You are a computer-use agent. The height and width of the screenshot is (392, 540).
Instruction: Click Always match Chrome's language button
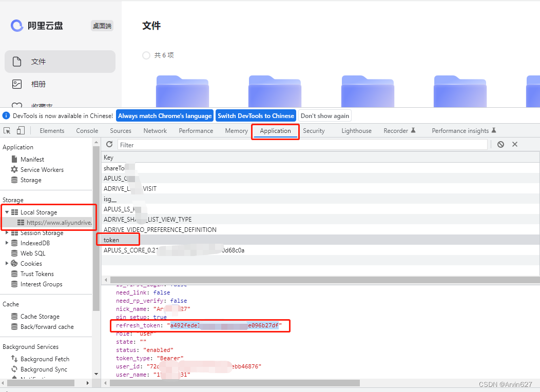(165, 115)
